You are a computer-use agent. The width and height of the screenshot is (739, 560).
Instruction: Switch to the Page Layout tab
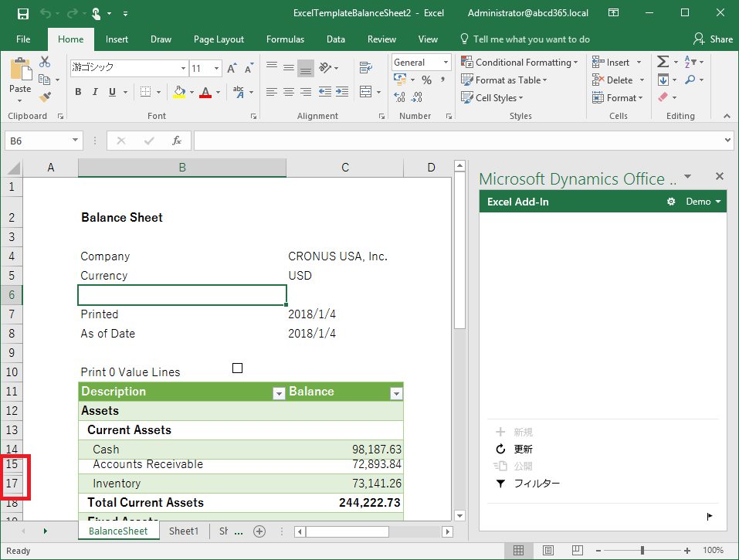[x=219, y=39]
